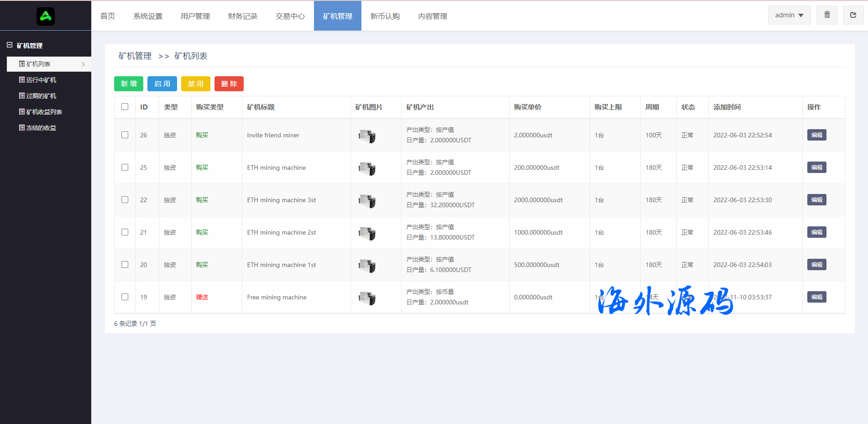Image resolution: width=868 pixels, height=424 pixels.
Task: Click the green logo icon in the sidebar header
Action: click(x=46, y=16)
